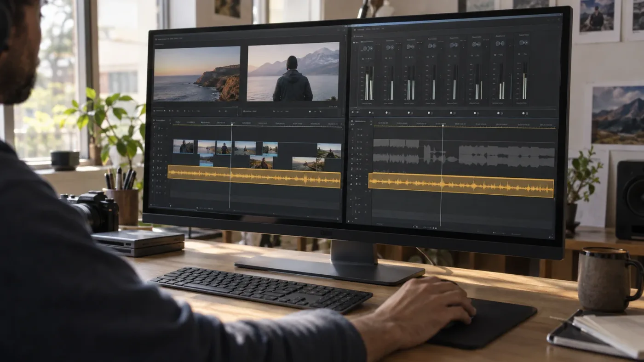Click the playhead handle on the audio timeline ruler
644x362 pixels.
point(443,125)
